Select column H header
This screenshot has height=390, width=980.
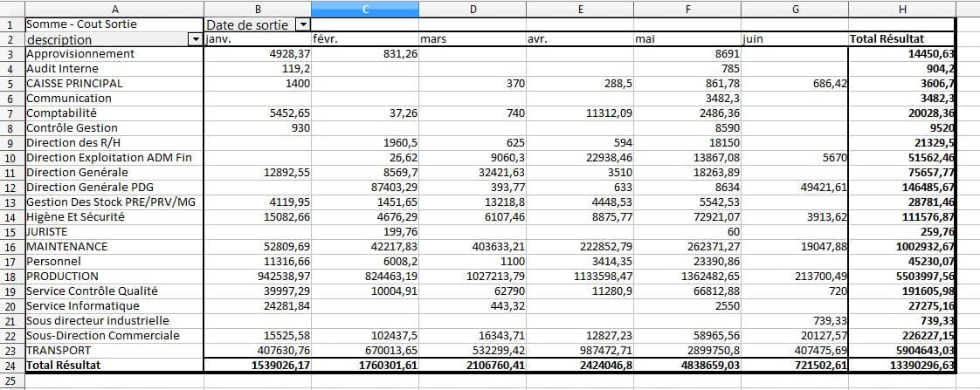pos(902,9)
